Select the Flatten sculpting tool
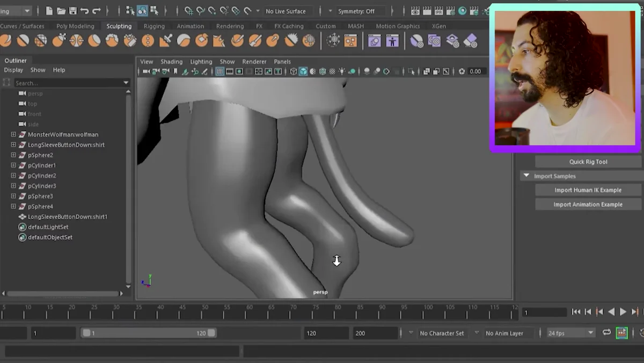The width and height of the screenshot is (644, 363). pyautogui.click(x=94, y=40)
